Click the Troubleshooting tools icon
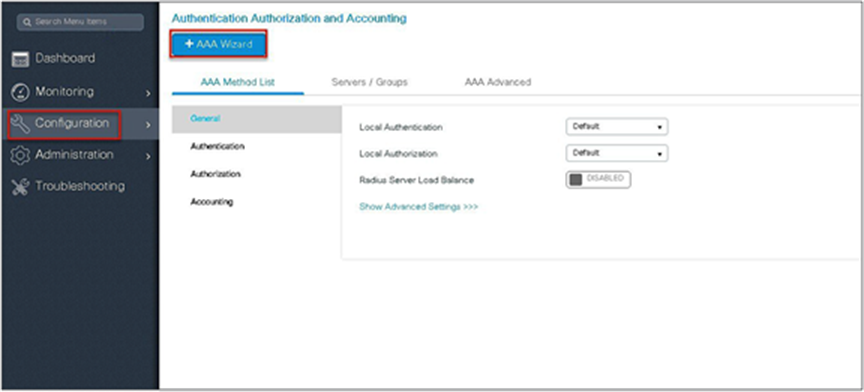 pos(20,187)
